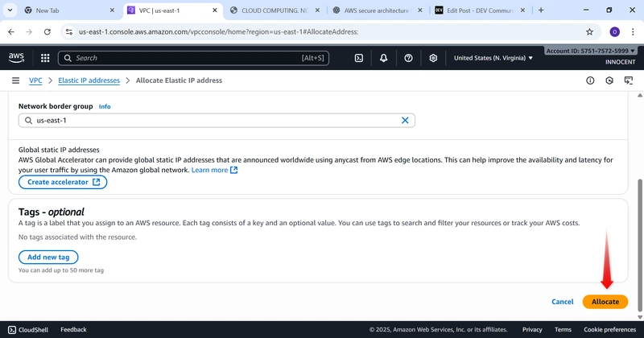The image size is (644, 338).
Task: Close the New Tab browser tab
Action: pos(112,10)
